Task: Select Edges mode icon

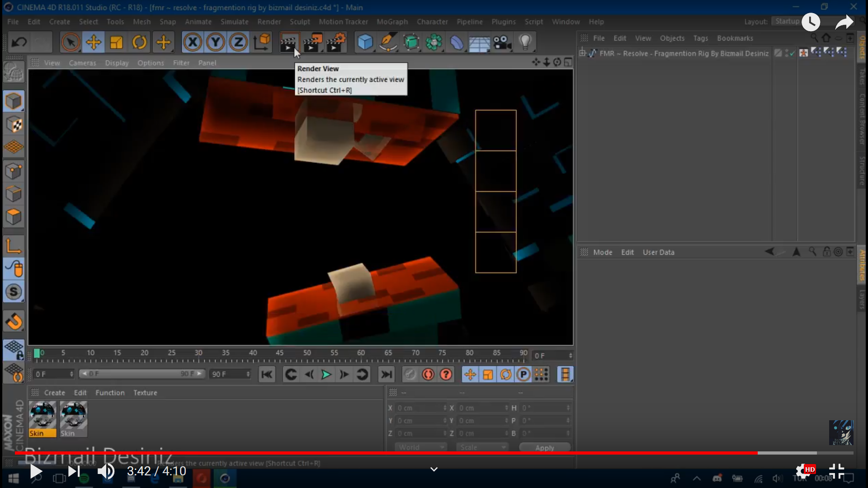Action: [14, 194]
